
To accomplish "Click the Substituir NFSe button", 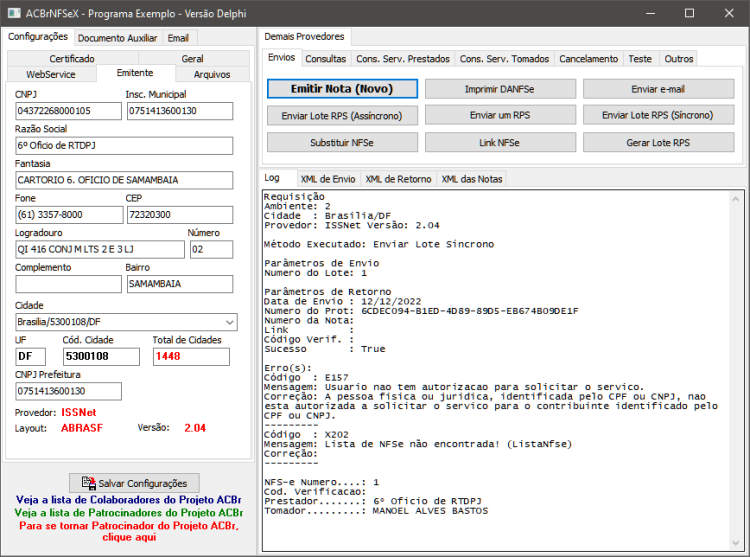I will (342, 142).
